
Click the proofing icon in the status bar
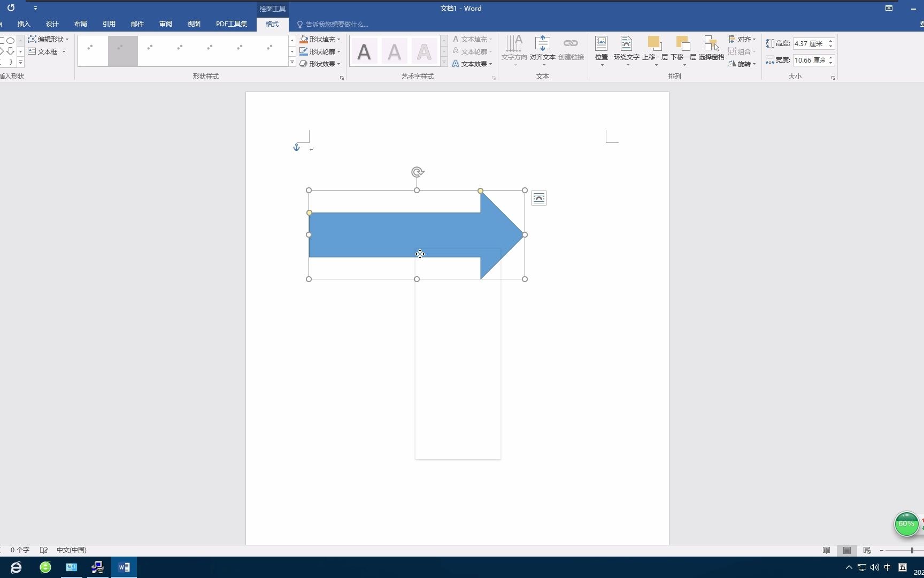pos(44,550)
